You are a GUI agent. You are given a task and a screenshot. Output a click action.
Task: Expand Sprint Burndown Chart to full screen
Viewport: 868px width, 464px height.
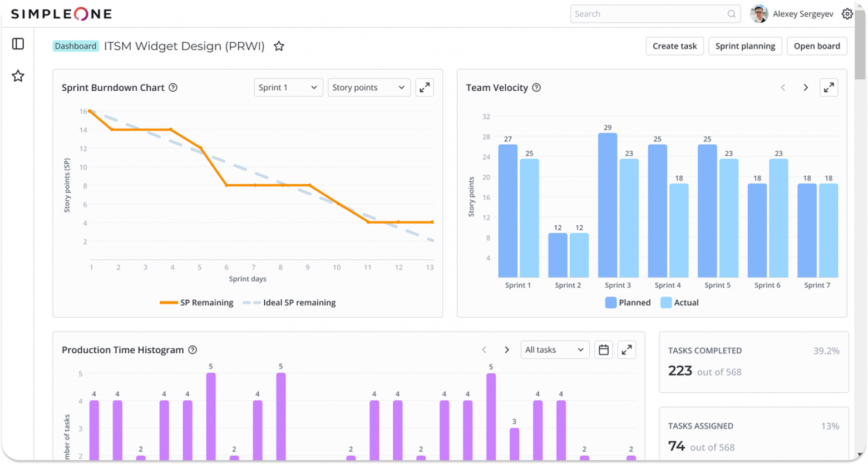pos(424,87)
